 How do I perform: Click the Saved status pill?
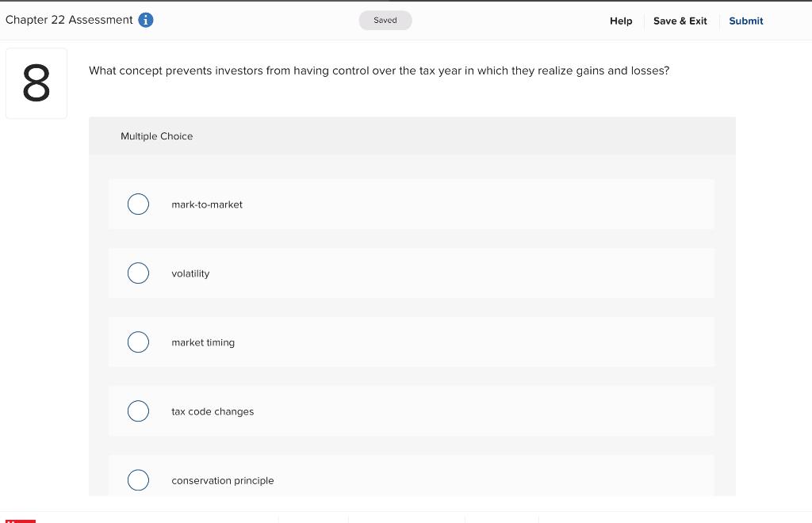pos(385,20)
